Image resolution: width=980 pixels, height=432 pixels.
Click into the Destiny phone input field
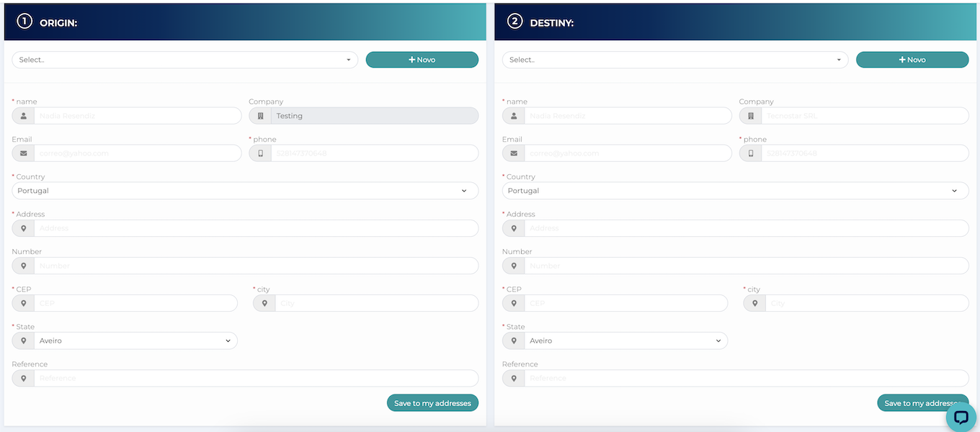click(864, 153)
